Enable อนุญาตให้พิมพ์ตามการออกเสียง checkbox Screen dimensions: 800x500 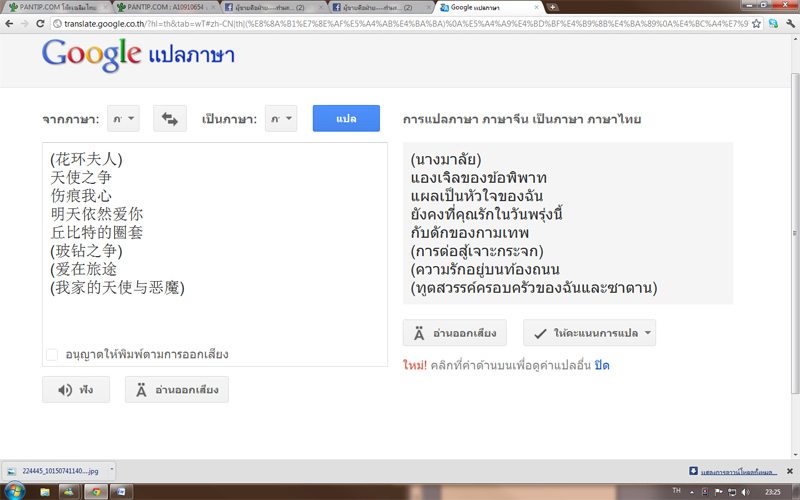[52, 355]
